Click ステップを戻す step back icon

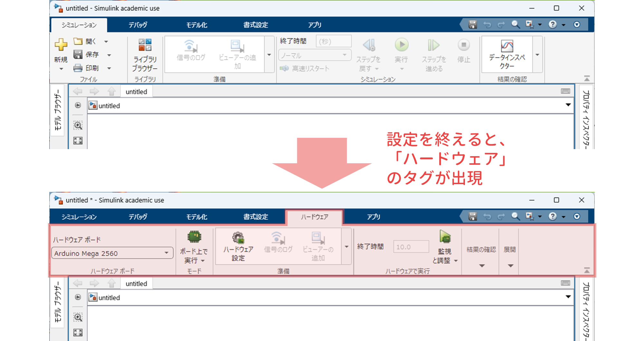point(369,45)
